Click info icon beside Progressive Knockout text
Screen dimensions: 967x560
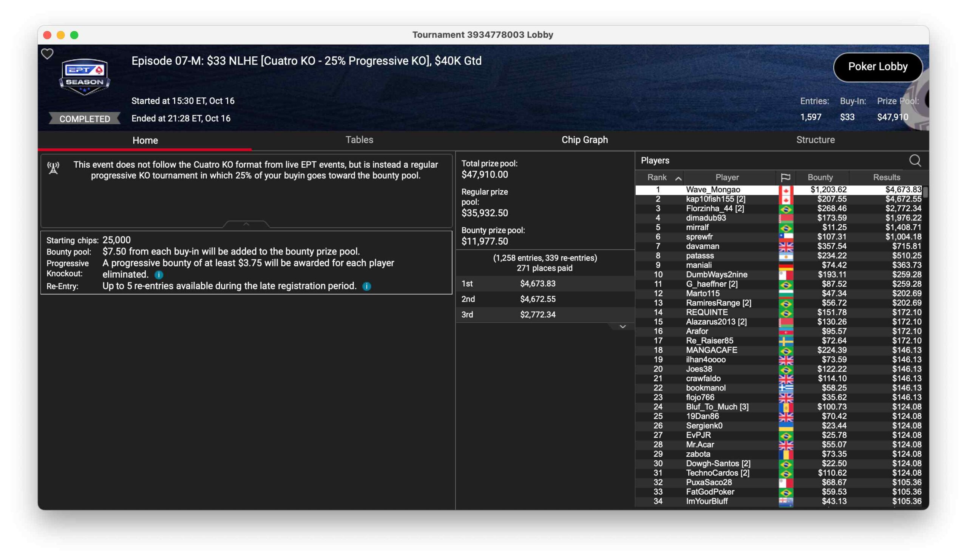click(x=159, y=275)
